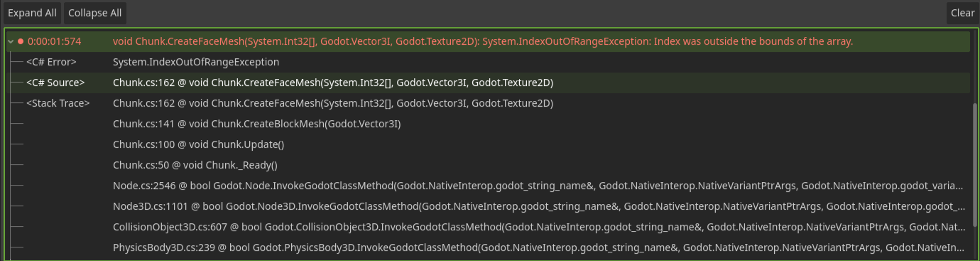The width and height of the screenshot is (980, 261).
Task: Select stack frame Node3D.cs:1101
Action: pyautogui.click(x=539, y=207)
